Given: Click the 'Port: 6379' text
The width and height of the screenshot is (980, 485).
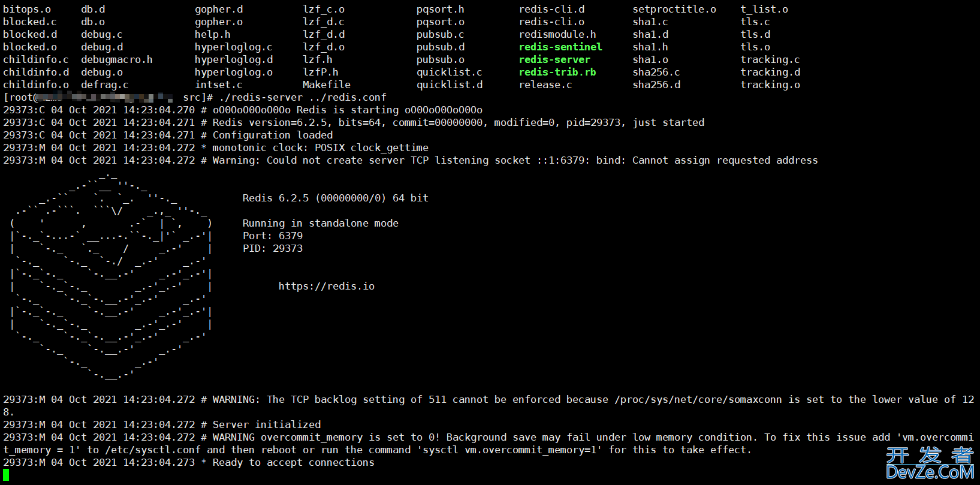Looking at the screenshot, I should (273, 236).
